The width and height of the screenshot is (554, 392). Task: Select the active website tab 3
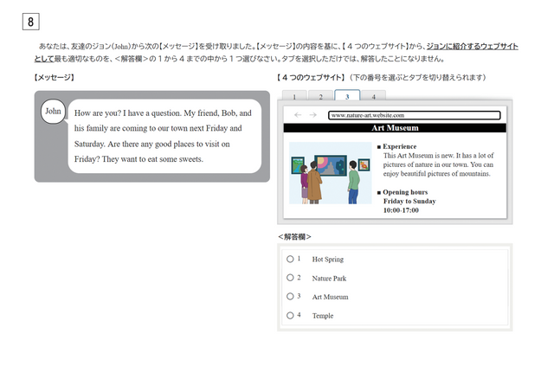click(347, 95)
